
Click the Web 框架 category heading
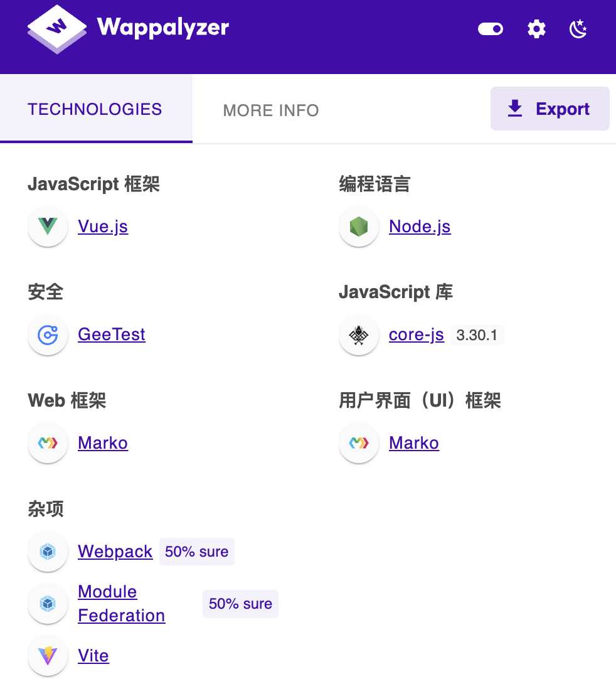click(67, 400)
